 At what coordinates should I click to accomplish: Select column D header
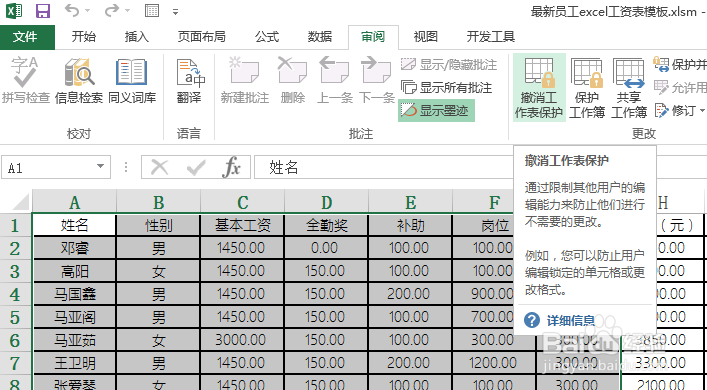point(326,202)
